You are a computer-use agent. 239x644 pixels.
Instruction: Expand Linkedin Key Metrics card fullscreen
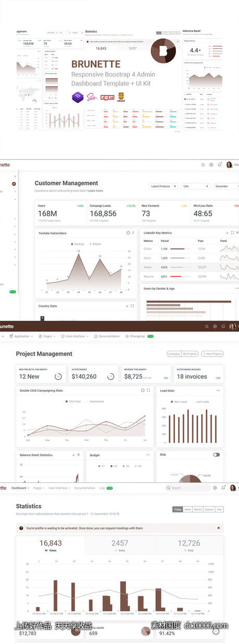coord(232,233)
